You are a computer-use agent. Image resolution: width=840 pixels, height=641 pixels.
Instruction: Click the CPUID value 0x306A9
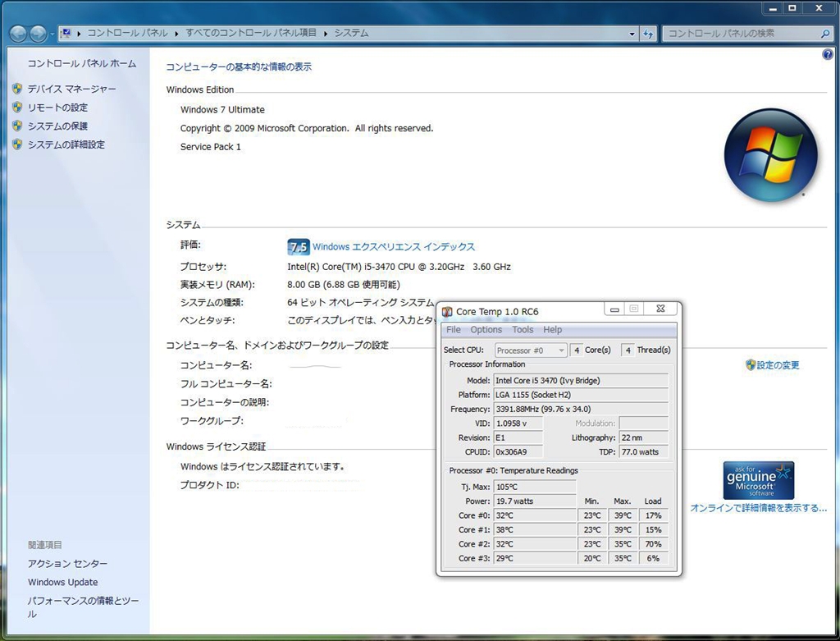click(518, 451)
